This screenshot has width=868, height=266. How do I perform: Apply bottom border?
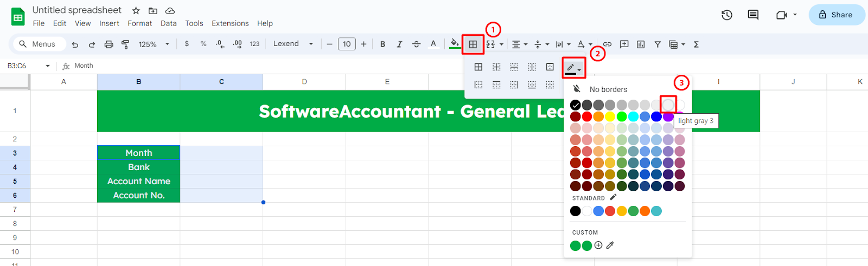532,85
